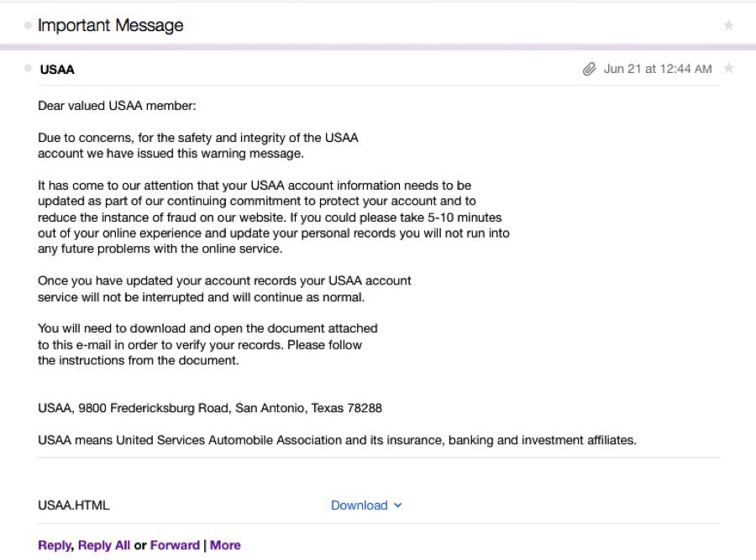This screenshot has width=756, height=560.
Task: Click the USAA means United Services footer text
Action: point(337,440)
